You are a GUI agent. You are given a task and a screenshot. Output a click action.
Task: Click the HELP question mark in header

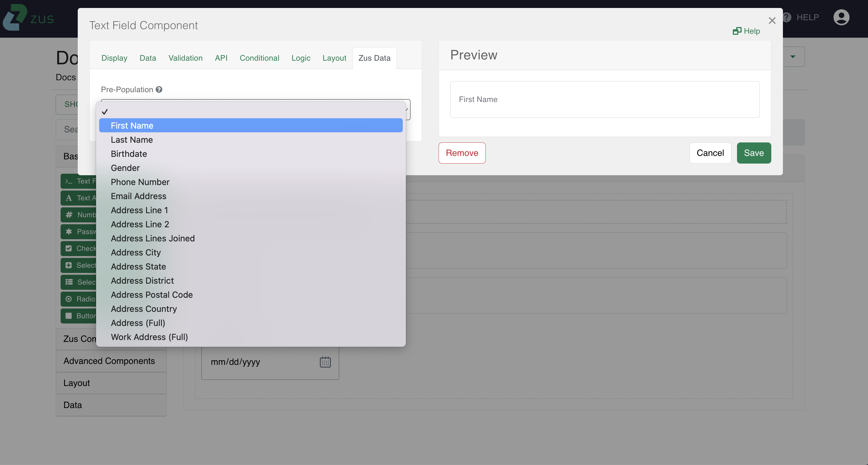(787, 17)
